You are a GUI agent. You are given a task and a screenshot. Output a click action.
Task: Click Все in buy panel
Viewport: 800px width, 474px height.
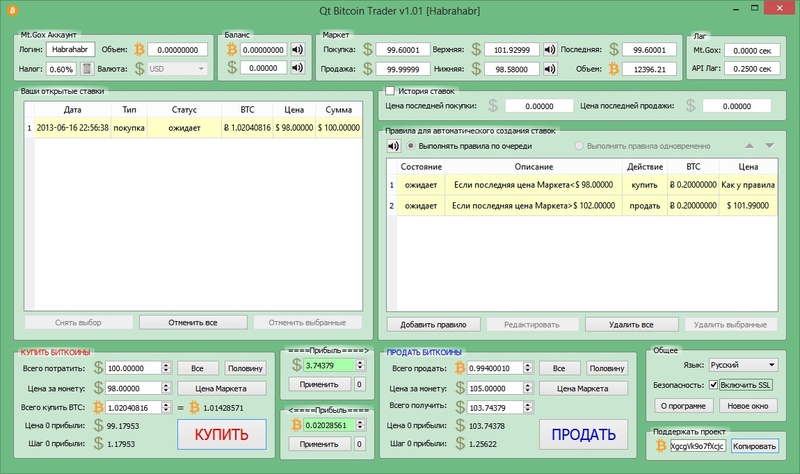tap(197, 368)
